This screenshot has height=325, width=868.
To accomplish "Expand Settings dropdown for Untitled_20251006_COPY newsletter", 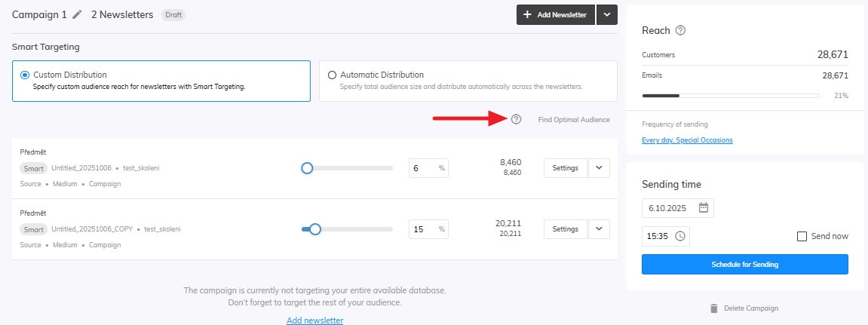I will [x=599, y=229].
